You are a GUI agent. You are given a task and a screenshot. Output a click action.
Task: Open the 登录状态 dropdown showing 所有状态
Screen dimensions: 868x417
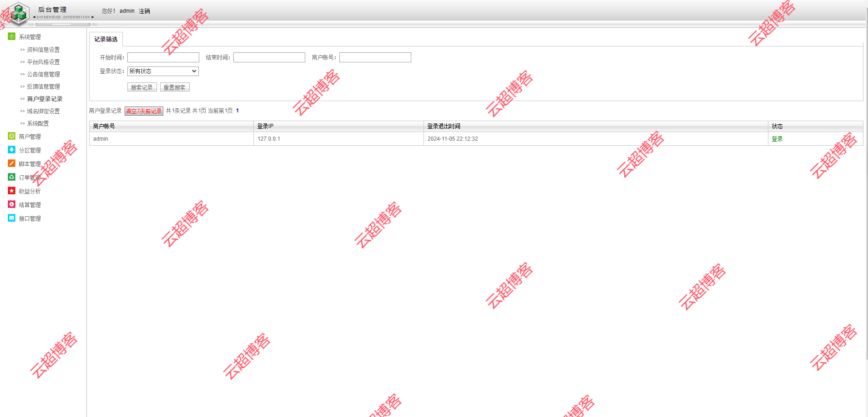coord(163,71)
